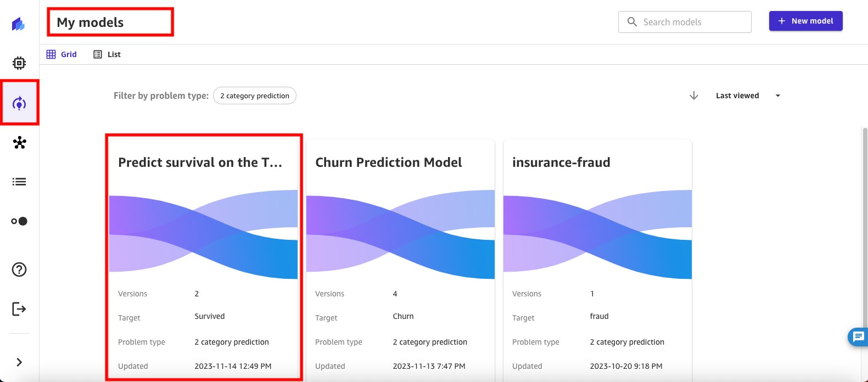Click the 2023-11-13 7:47 PM updated date

tap(429, 366)
